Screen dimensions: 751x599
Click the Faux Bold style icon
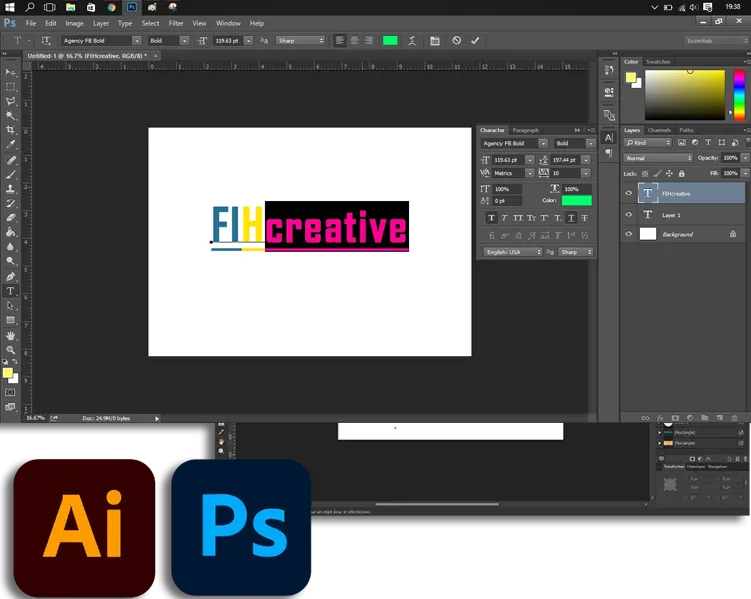[491, 218]
